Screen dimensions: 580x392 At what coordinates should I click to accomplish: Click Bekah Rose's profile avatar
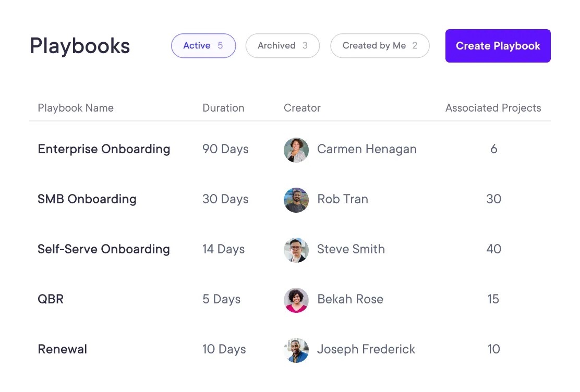[296, 300]
